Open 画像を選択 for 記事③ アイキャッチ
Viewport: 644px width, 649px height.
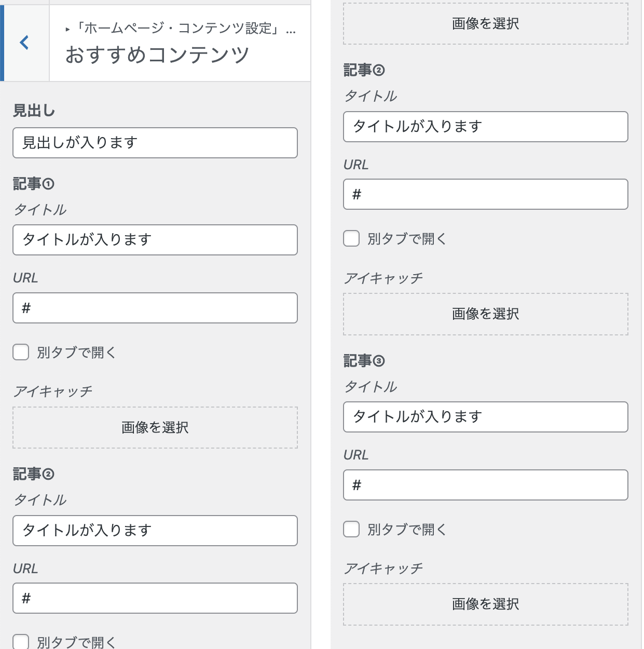(x=486, y=604)
